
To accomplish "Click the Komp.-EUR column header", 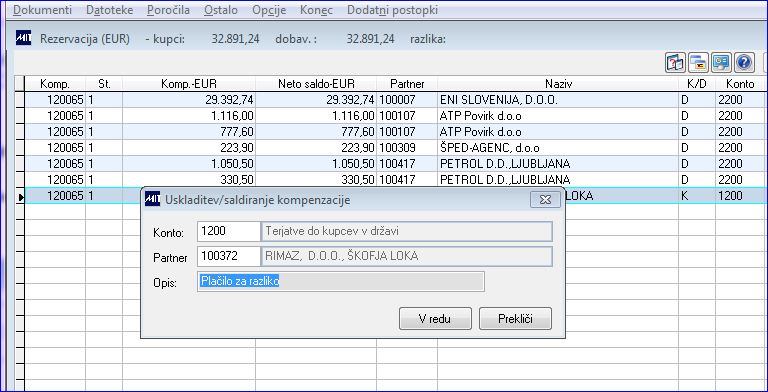I will pos(189,84).
